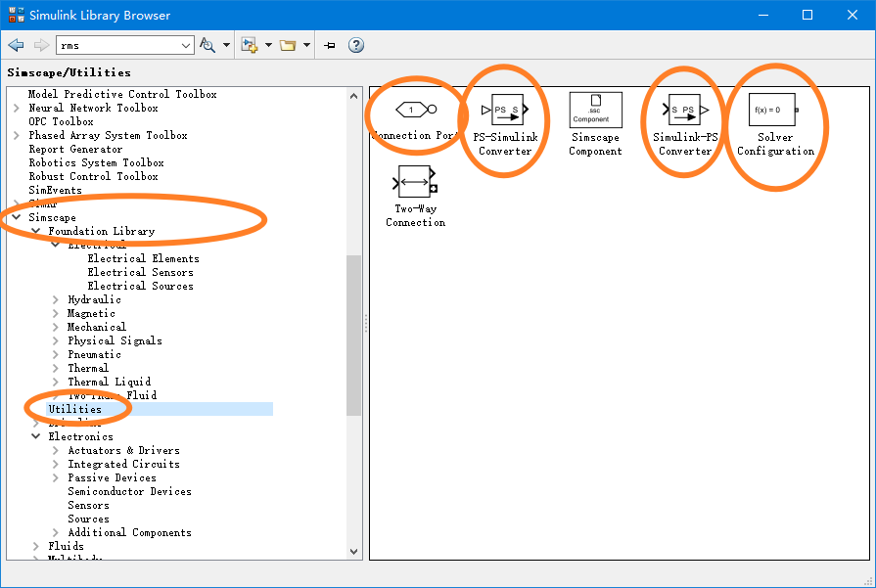Select Robust Control Toolbox
Viewport: 876px width, 588px height.
click(93, 176)
